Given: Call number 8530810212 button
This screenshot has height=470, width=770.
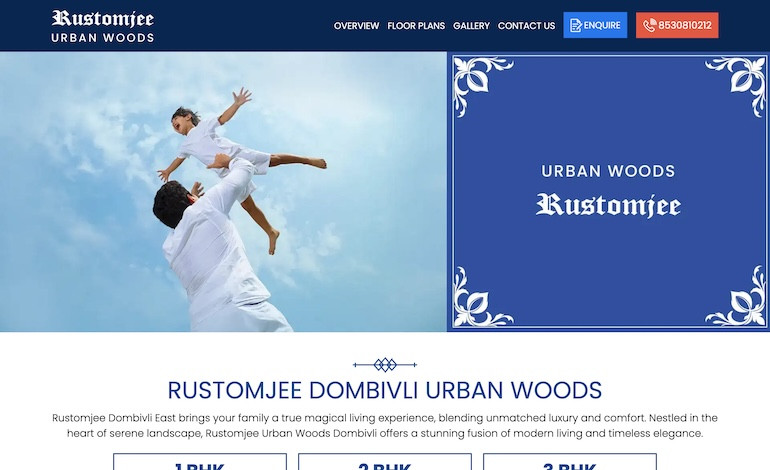Looking at the screenshot, I should pyautogui.click(x=677, y=25).
